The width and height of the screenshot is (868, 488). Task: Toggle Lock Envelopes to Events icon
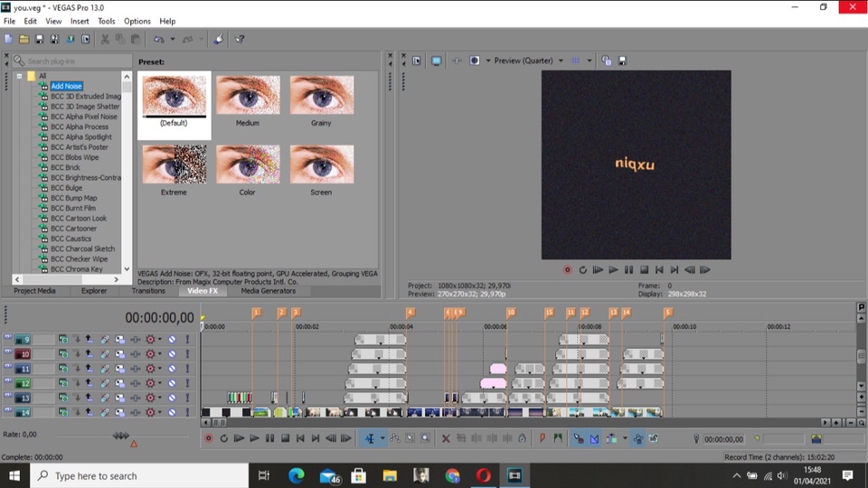coord(637,439)
